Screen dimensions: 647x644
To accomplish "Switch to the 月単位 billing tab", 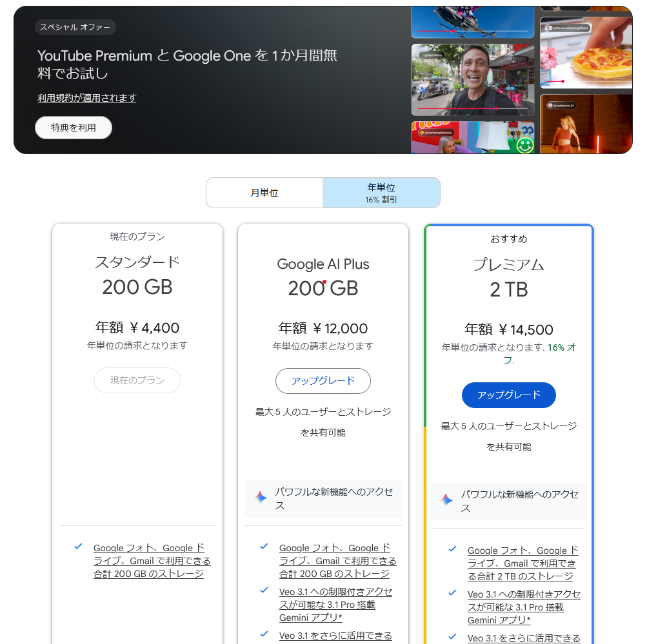I will 264,193.
